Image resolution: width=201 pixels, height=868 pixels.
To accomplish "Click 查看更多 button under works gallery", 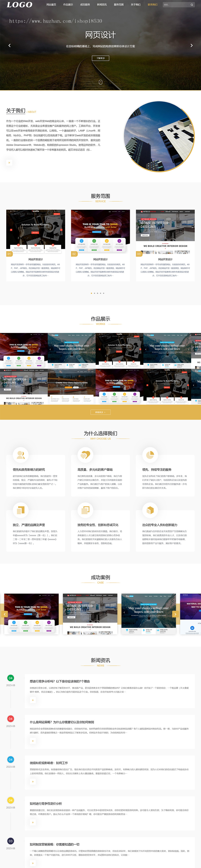I will click(100, 412).
